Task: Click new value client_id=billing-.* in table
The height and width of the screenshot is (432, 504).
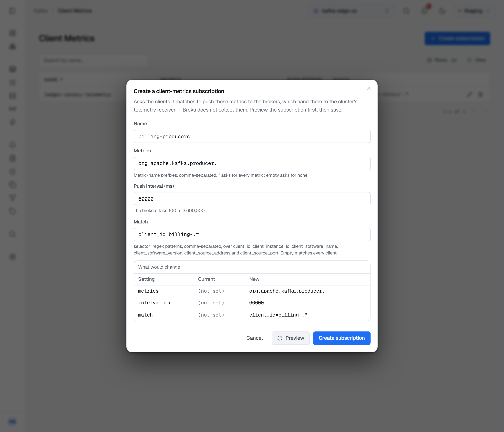Action: 278,315
